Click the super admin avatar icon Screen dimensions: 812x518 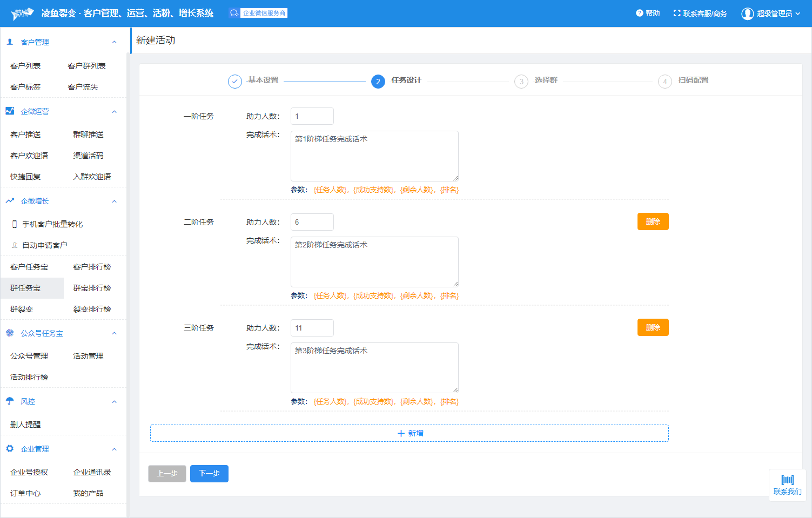tap(747, 14)
